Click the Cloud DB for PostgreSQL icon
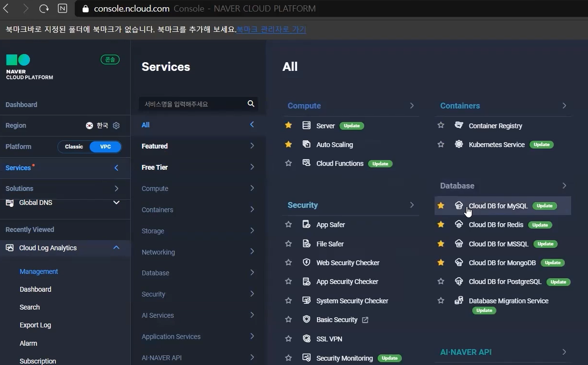The width and height of the screenshot is (588, 365). pos(459,281)
